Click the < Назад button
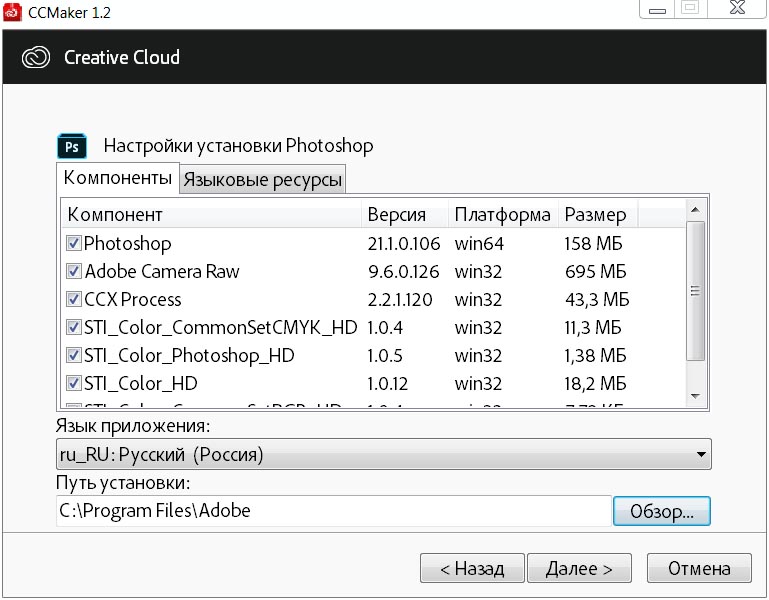 click(472, 568)
